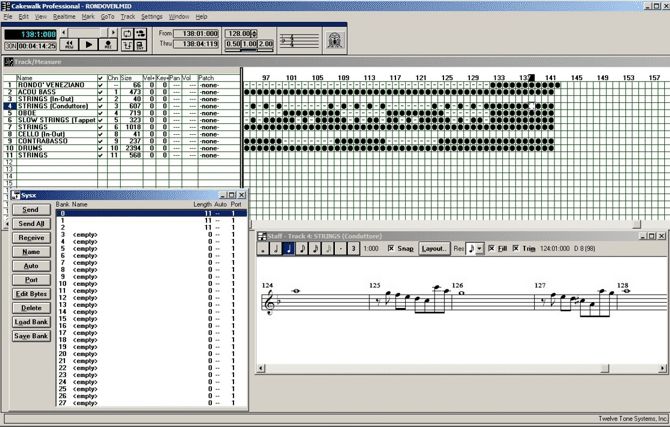Click the icon right of punch-in

tap(140, 45)
